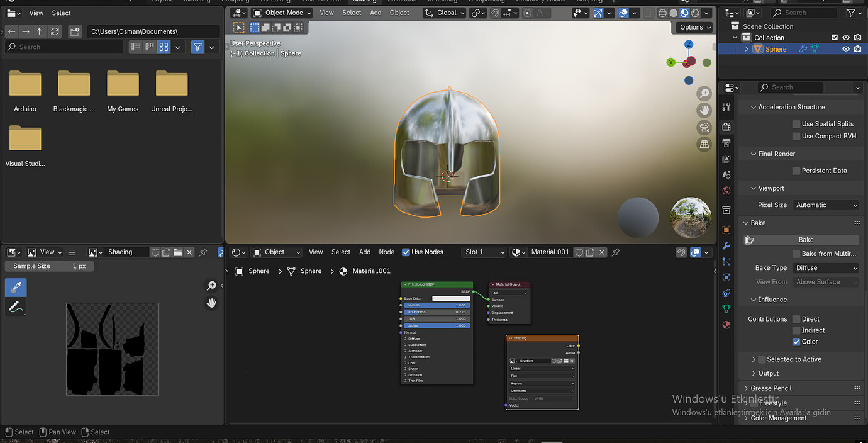Open the Output properties tab
The width and height of the screenshot is (868, 443).
coord(726,143)
